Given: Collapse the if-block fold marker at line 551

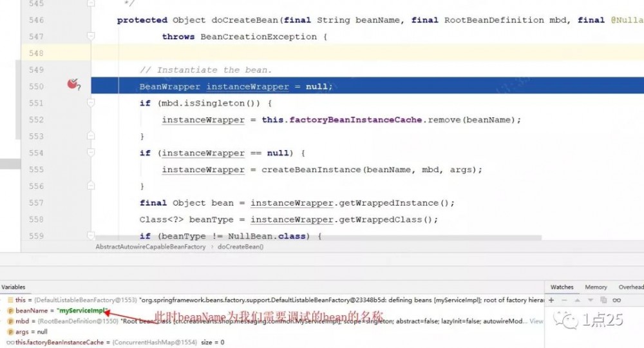Looking at the screenshot, I should click(x=91, y=102).
